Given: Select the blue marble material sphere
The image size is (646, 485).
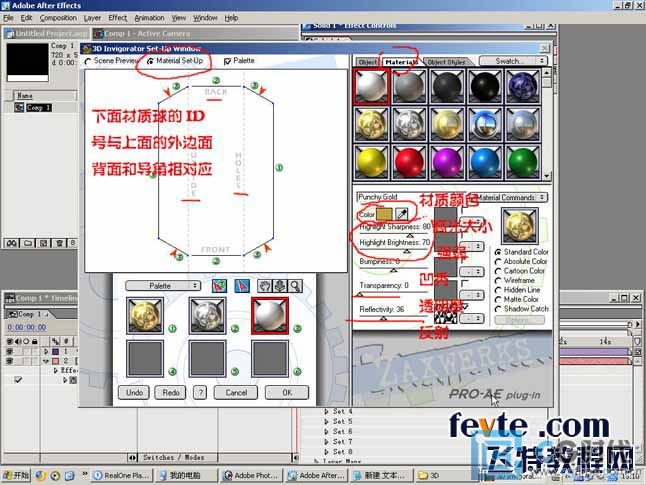Looking at the screenshot, I should (523, 86).
